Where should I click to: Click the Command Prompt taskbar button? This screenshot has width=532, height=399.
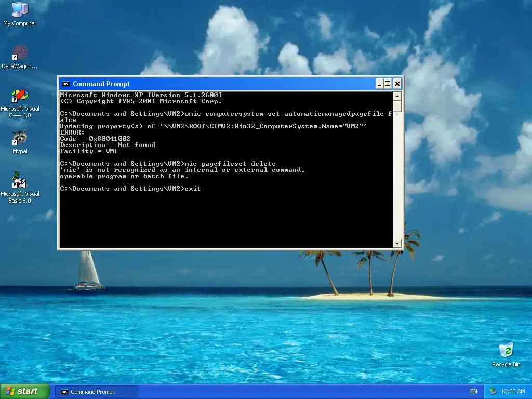point(96,392)
